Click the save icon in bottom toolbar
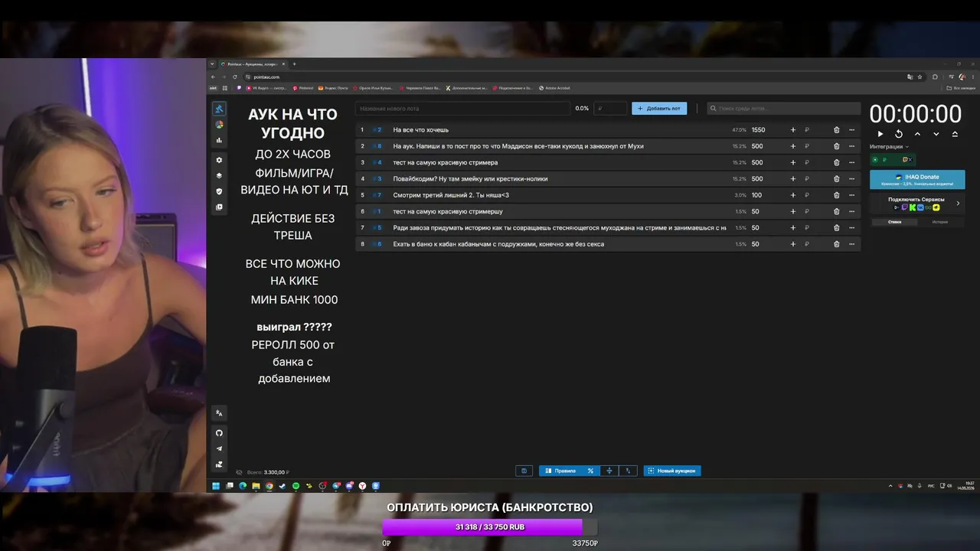The height and width of the screenshot is (551, 980). [524, 471]
